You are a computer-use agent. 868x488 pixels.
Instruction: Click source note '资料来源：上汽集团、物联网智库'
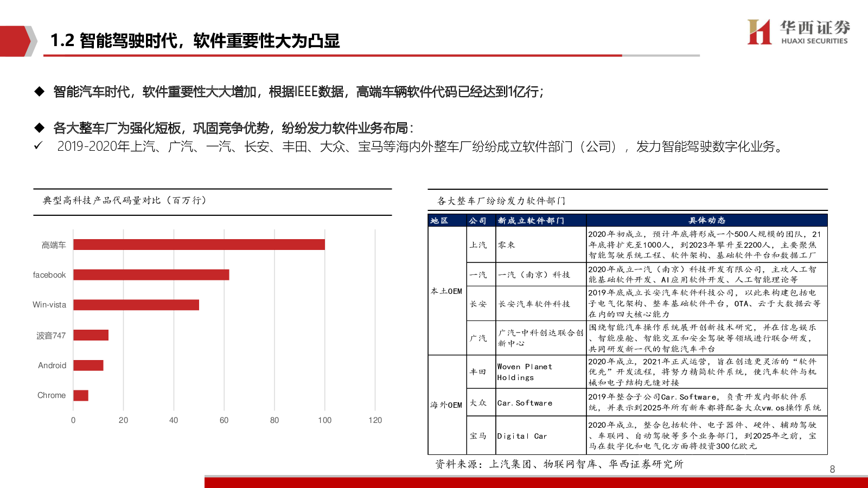[559, 464]
